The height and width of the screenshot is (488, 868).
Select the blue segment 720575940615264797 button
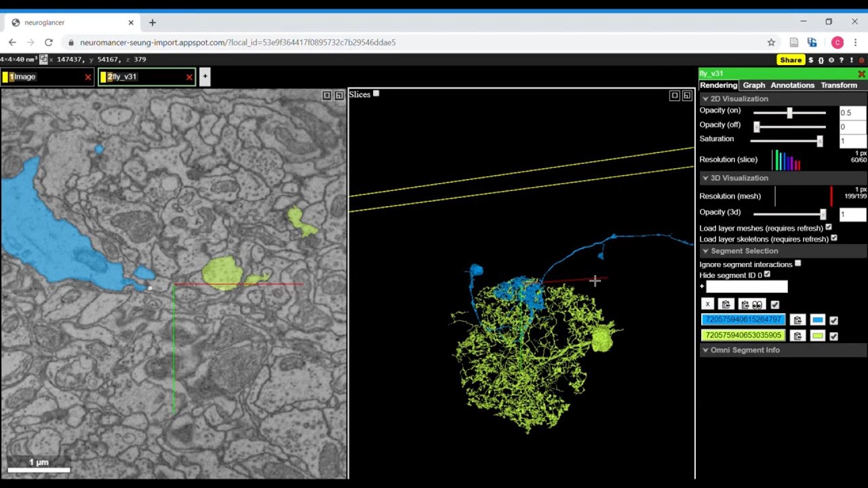(743, 320)
